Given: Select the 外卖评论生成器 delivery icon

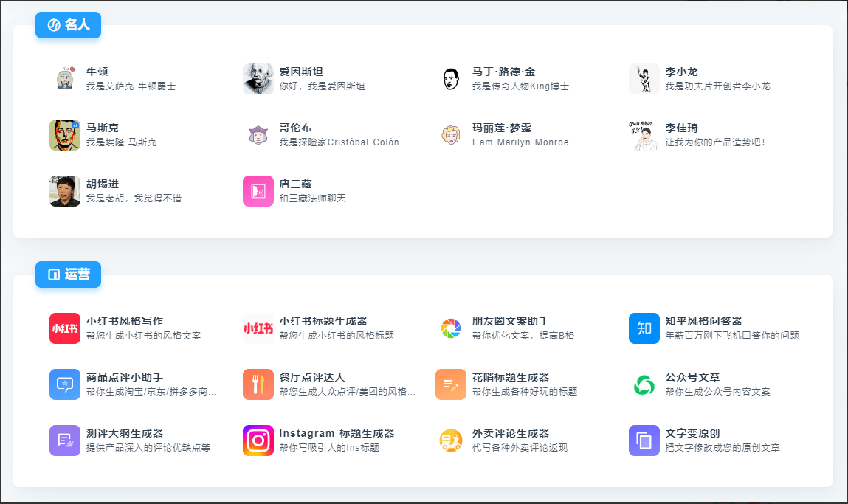Looking at the screenshot, I should pyautogui.click(x=451, y=441).
